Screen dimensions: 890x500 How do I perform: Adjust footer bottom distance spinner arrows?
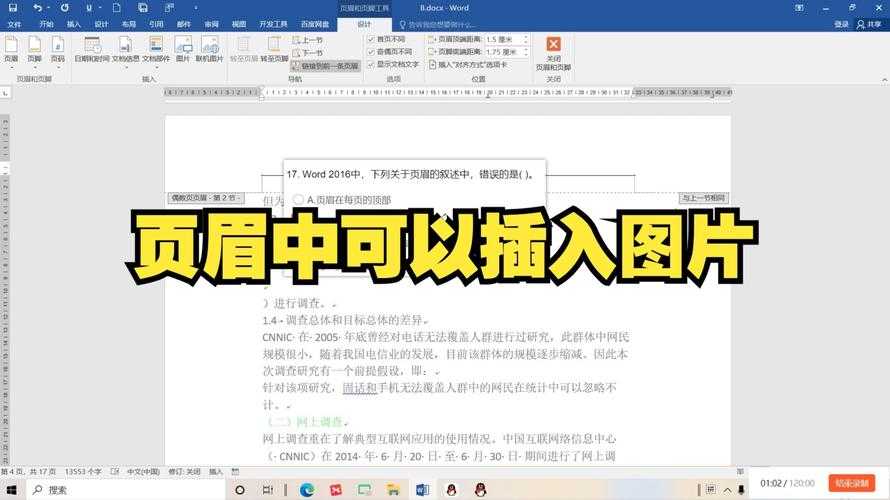click(526, 52)
